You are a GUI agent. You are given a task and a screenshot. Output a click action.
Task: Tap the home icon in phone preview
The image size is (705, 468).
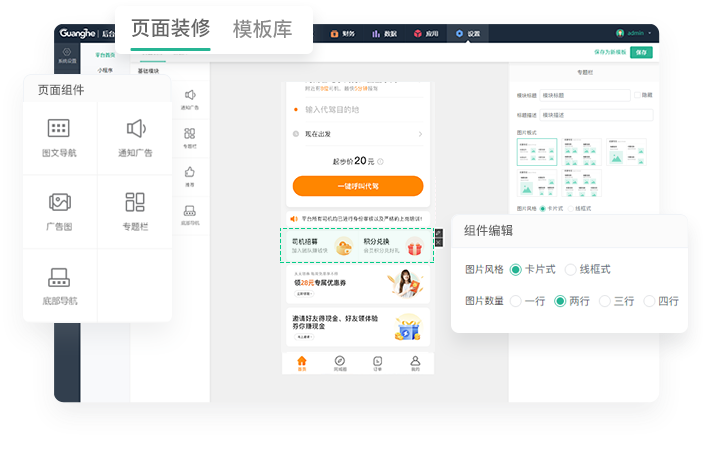click(x=302, y=362)
